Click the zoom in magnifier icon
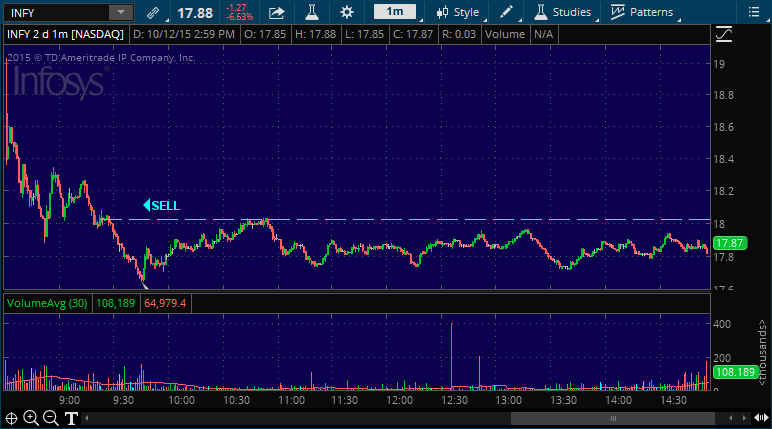The image size is (772, 429). [x=31, y=419]
